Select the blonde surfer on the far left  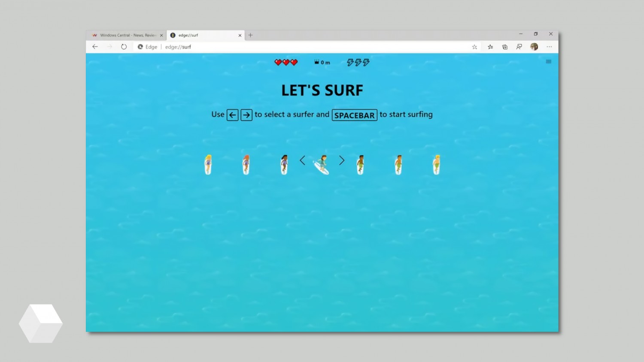click(208, 164)
